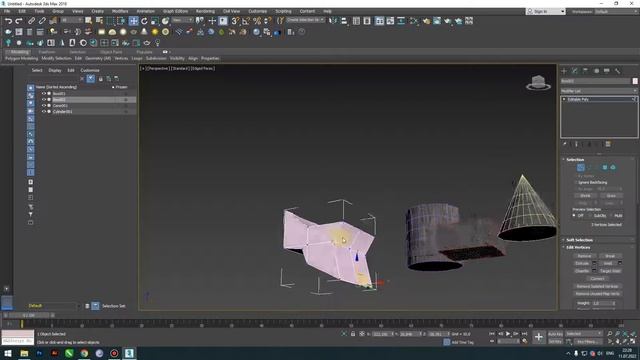Open the Hierarchy command panel tab
This screenshot has height=360, width=640.
tap(585, 71)
